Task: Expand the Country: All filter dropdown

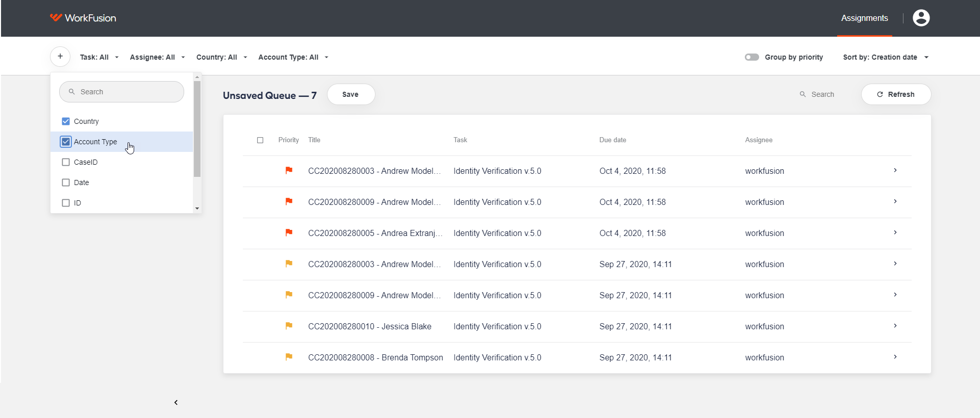Action: (x=222, y=57)
